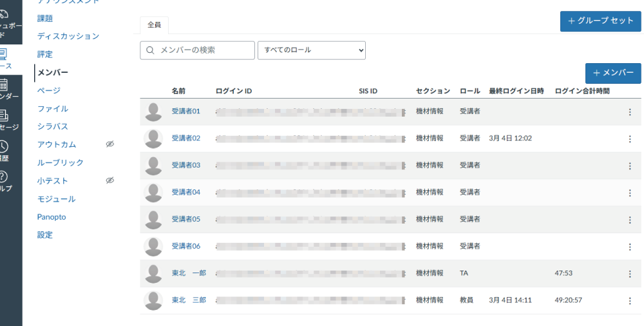Open 設定 in course navigation
The width and height of the screenshot is (644, 326).
[x=45, y=235]
